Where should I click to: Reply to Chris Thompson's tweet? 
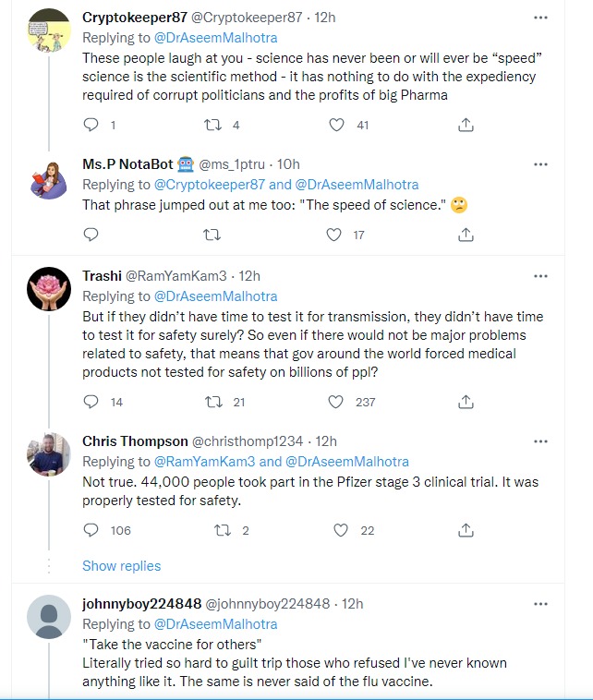click(91, 530)
